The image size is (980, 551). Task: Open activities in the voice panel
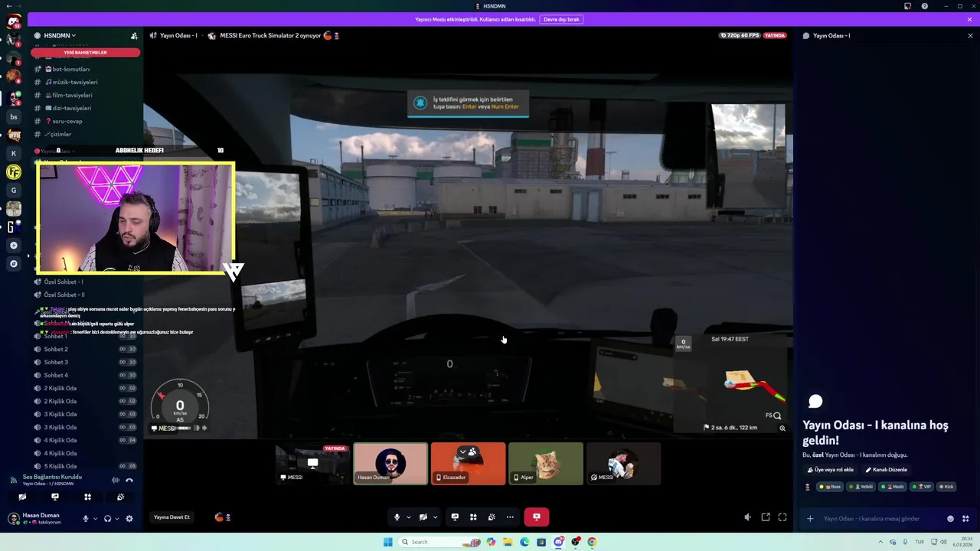(x=87, y=497)
